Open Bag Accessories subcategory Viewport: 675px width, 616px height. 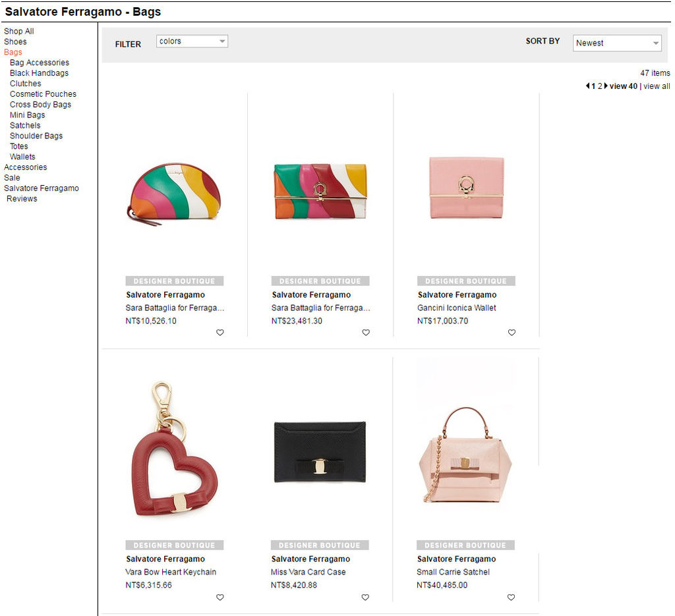coord(40,63)
